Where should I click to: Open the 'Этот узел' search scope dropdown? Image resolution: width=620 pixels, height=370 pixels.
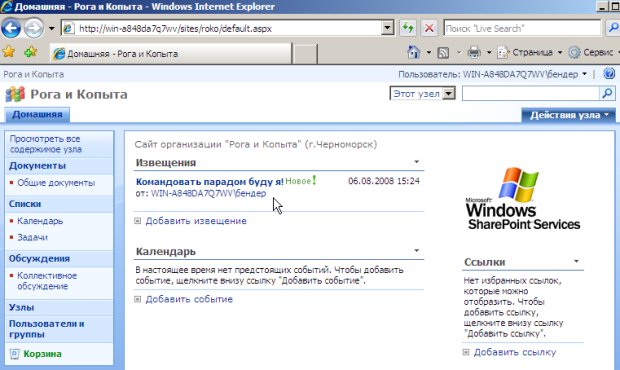[x=422, y=94]
